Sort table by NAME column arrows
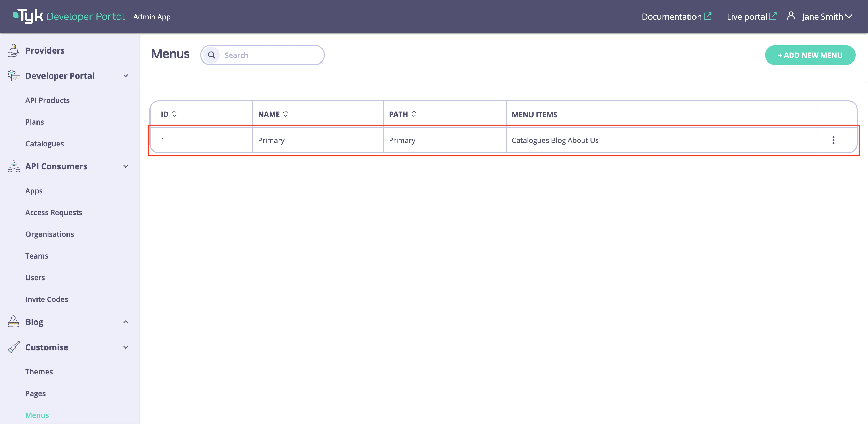The image size is (868, 424). (x=285, y=114)
